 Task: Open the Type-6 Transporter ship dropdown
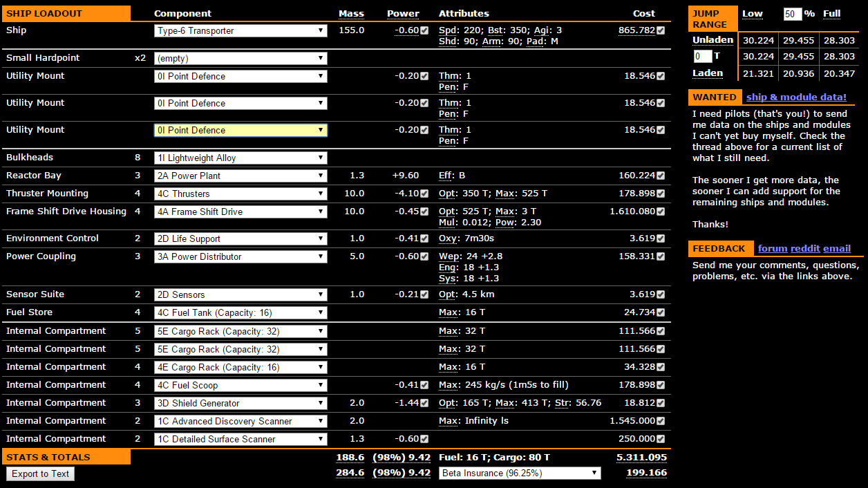click(x=240, y=30)
